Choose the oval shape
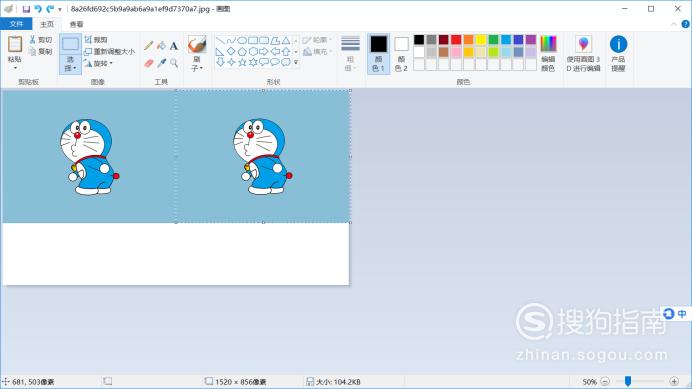The height and width of the screenshot is (389, 692). pyautogui.click(x=242, y=41)
